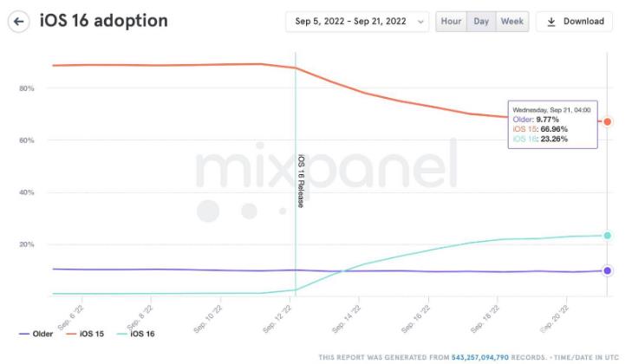Click the download arrow icon
This screenshot has width=632, height=364.
coord(551,22)
